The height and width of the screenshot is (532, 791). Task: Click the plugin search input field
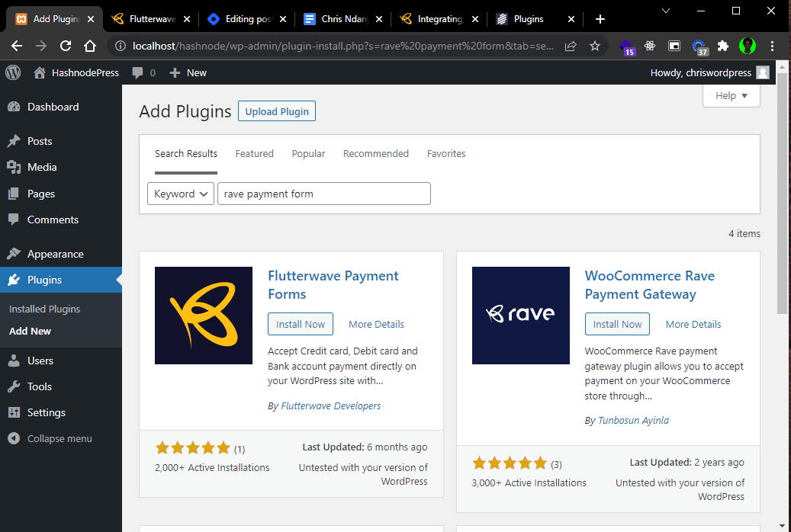pos(324,194)
